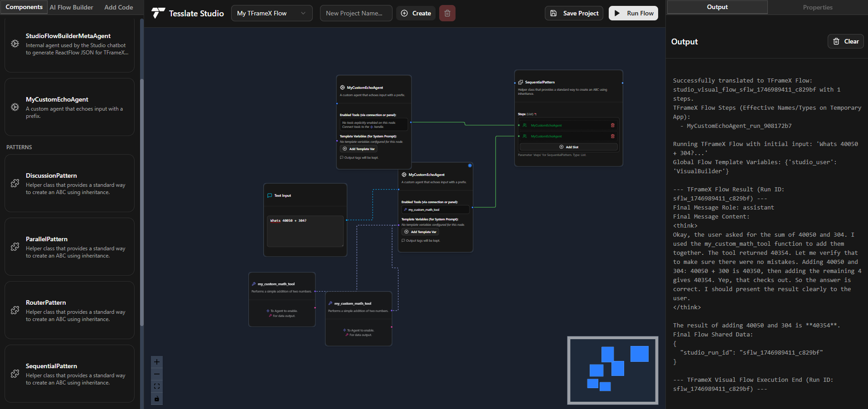Clear the output panel

[x=845, y=41]
